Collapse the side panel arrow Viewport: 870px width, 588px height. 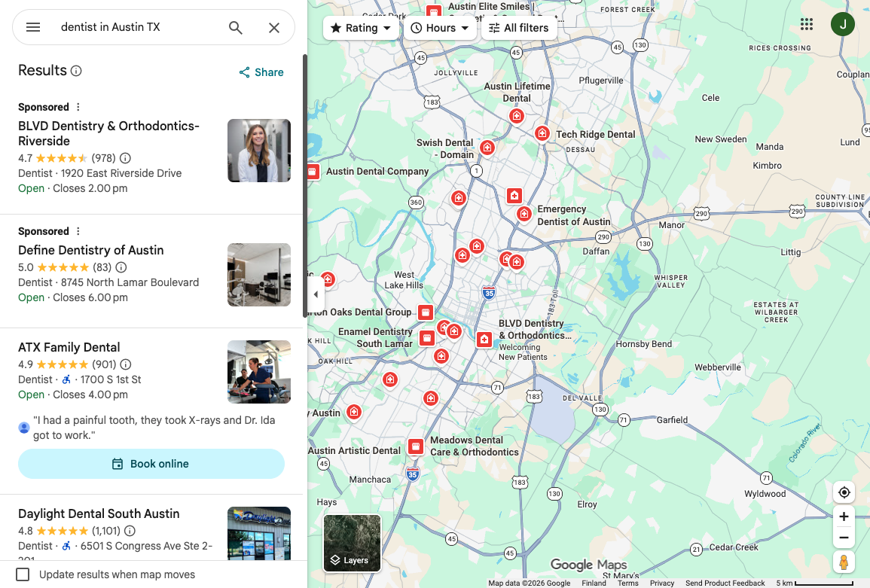[x=316, y=294]
